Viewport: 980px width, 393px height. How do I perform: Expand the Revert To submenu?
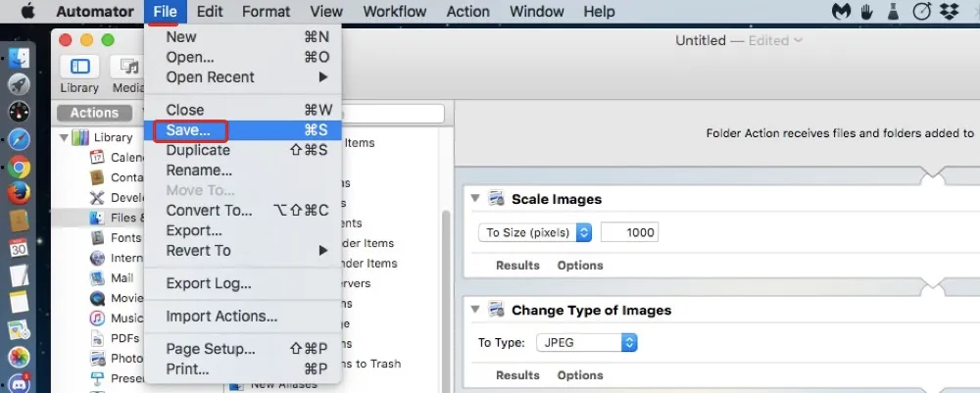click(243, 250)
